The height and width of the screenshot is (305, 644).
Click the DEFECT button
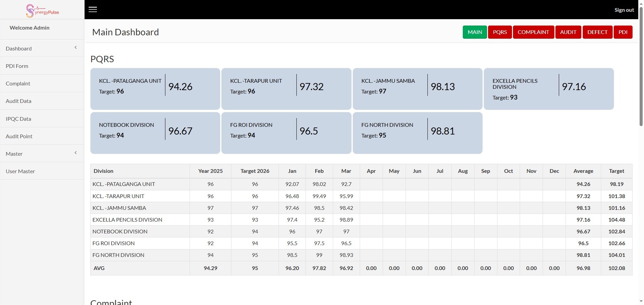[598, 32]
